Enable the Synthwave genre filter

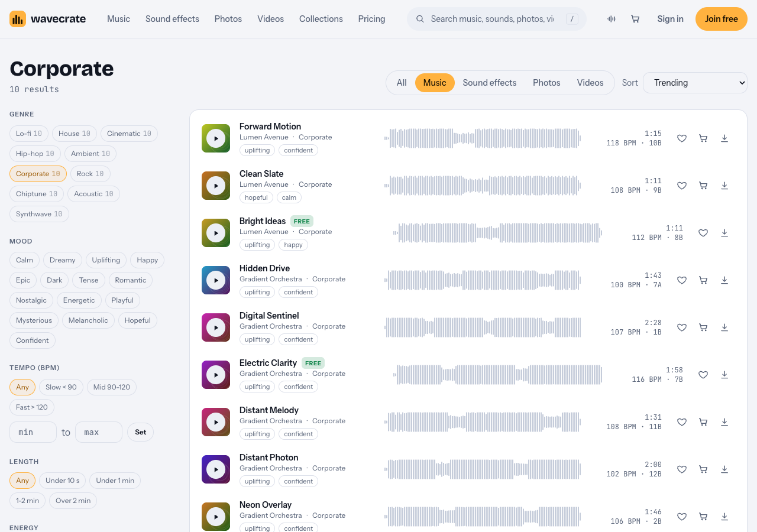click(39, 214)
